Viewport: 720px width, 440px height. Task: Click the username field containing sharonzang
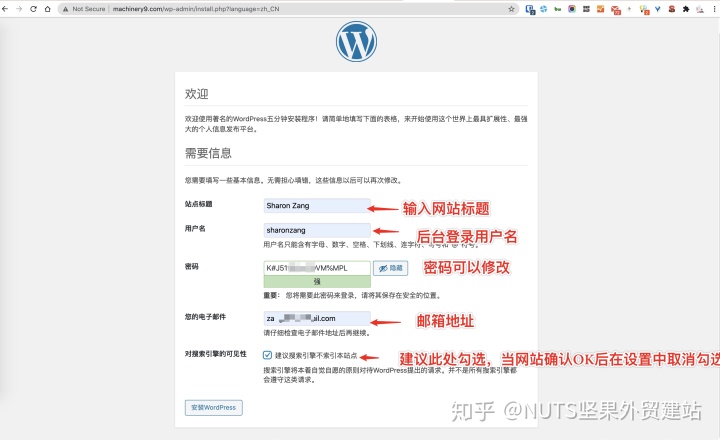(x=317, y=230)
